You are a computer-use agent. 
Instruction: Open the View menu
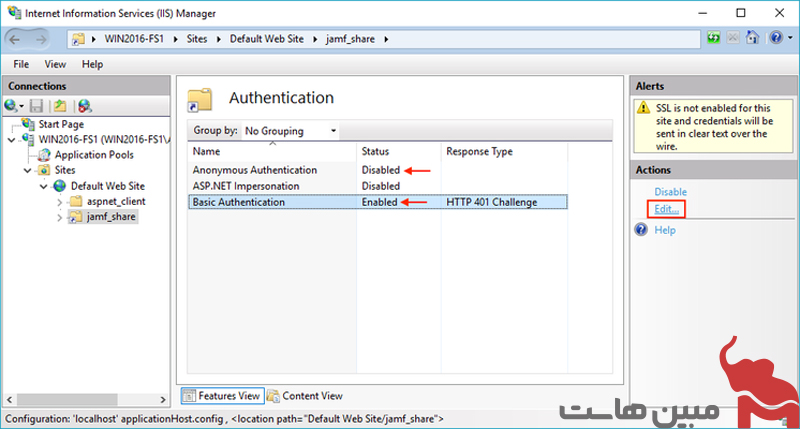[x=55, y=64]
